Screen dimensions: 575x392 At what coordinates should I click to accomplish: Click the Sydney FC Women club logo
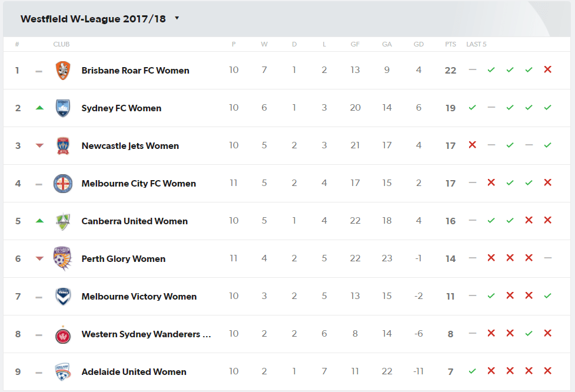tap(63, 108)
